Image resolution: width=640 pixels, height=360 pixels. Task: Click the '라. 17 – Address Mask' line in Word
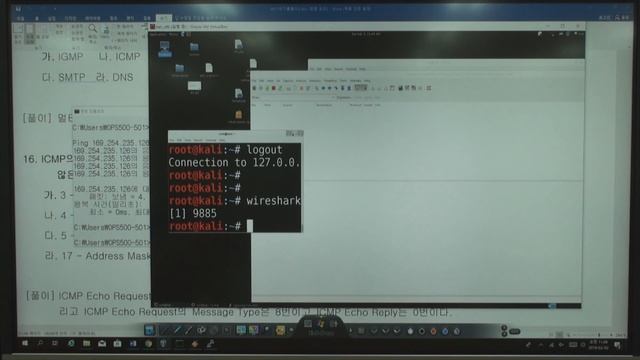(97, 256)
